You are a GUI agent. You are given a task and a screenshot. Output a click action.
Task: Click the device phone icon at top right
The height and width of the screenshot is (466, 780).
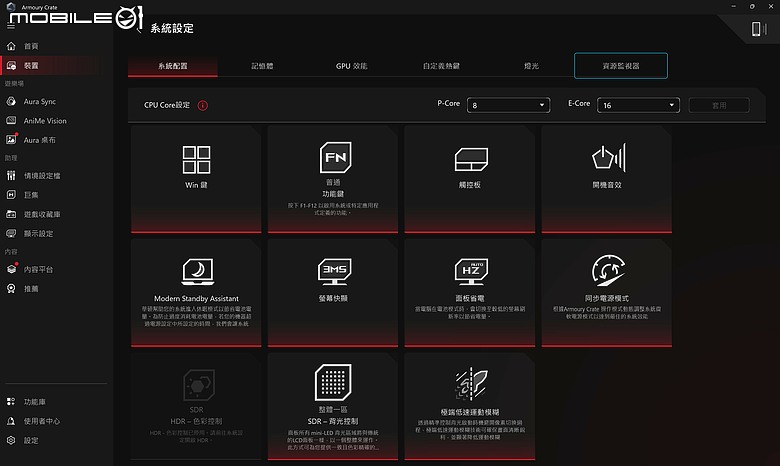click(758, 29)
